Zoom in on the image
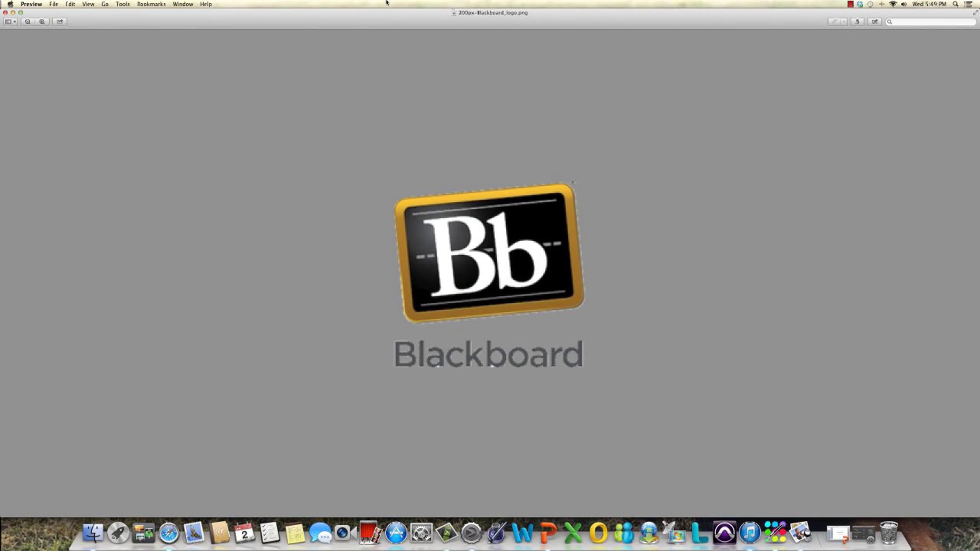 pyautogui.click(x=42, y=22)
